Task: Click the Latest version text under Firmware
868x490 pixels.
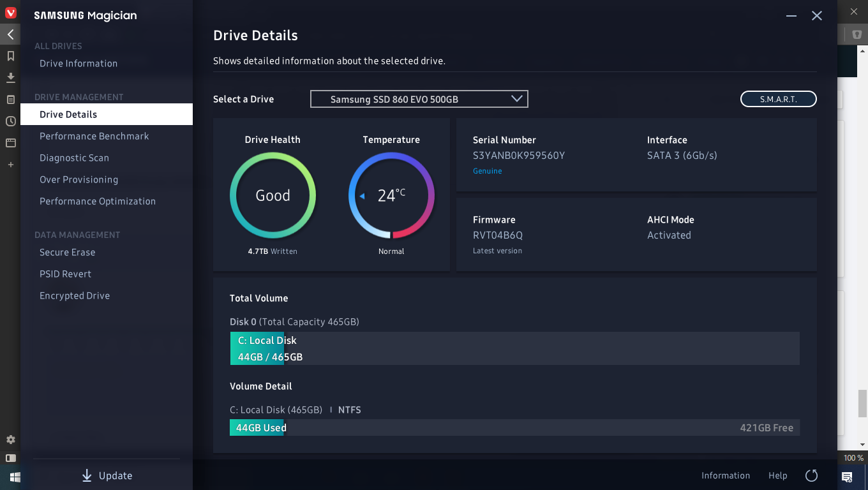Action: (x=497, y=251)
